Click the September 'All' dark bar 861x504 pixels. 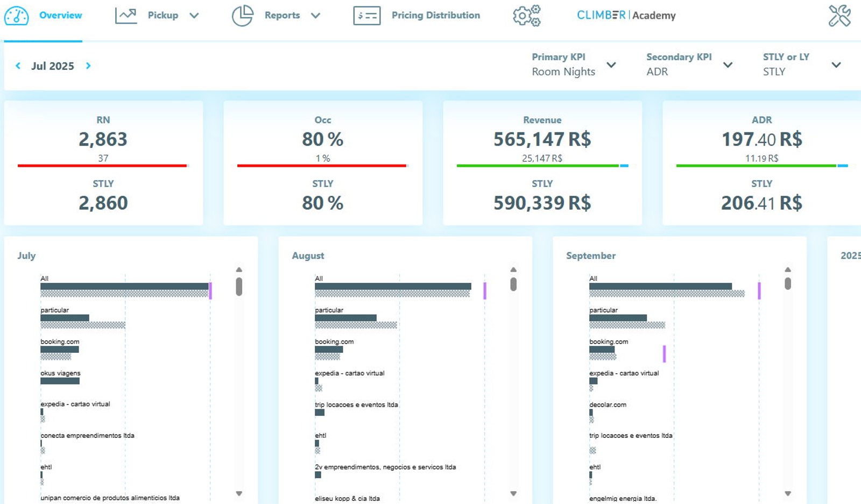click(x=660, y=286)
